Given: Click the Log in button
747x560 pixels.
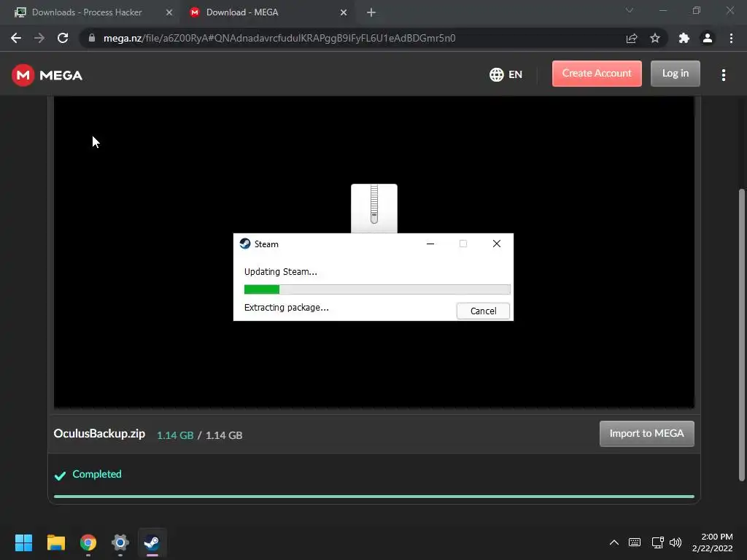Looking at the screenshot, I should 675,74.
